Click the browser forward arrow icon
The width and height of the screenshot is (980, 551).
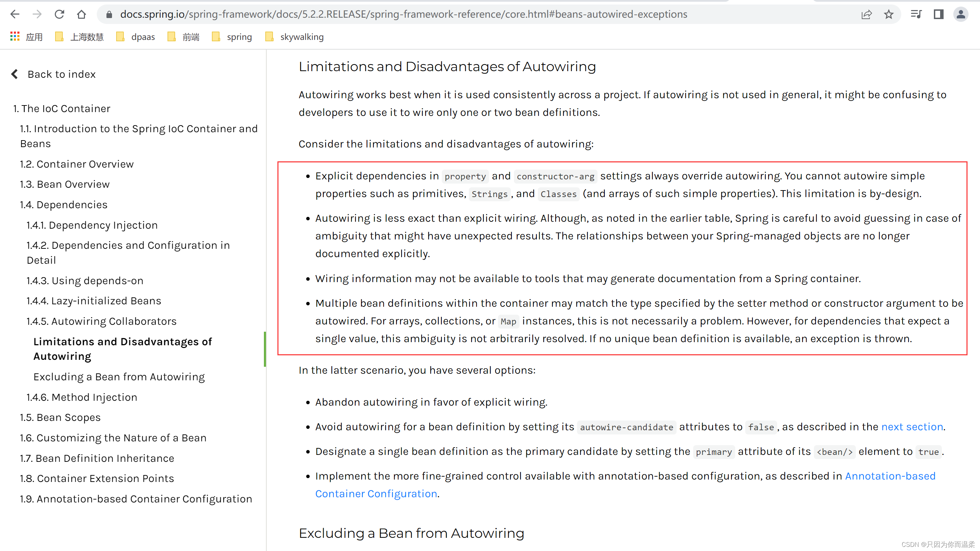pyautogui.click(x=37, y=14)
